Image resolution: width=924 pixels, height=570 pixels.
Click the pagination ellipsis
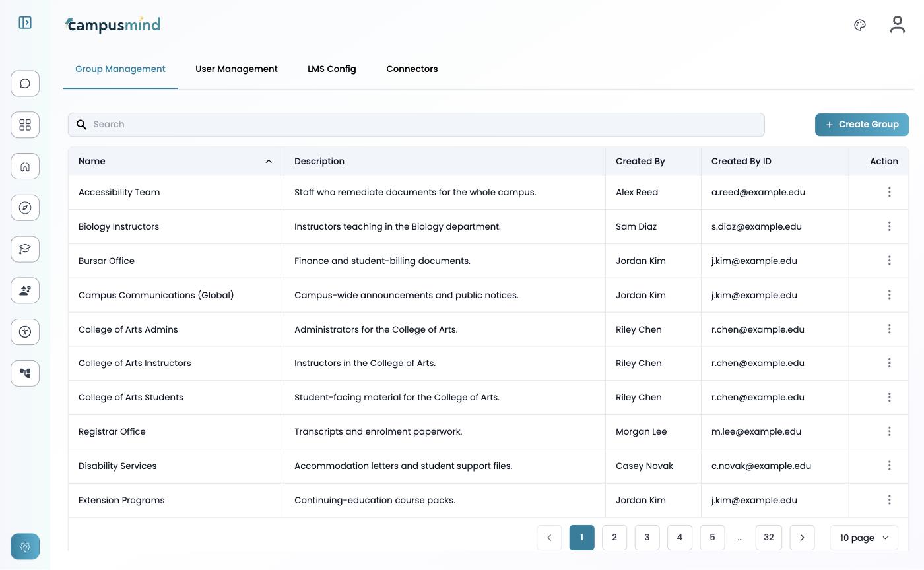point(740,538)
